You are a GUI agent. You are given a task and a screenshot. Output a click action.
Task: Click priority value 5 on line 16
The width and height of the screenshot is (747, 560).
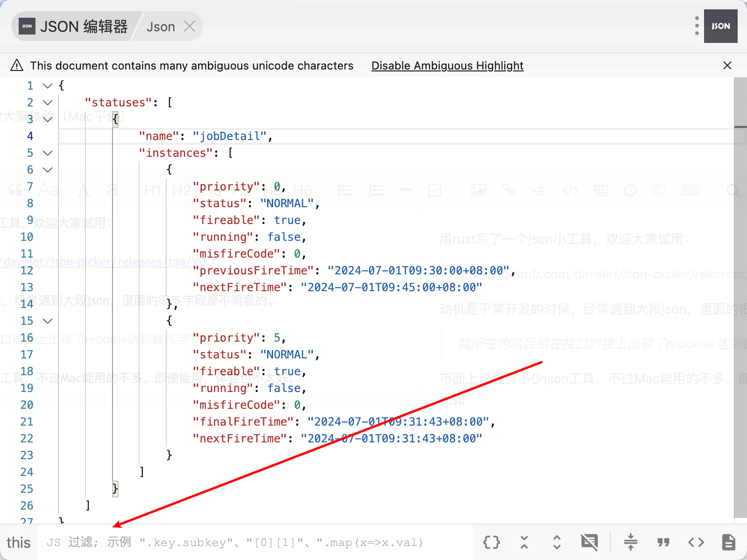[x=277, y=338]
